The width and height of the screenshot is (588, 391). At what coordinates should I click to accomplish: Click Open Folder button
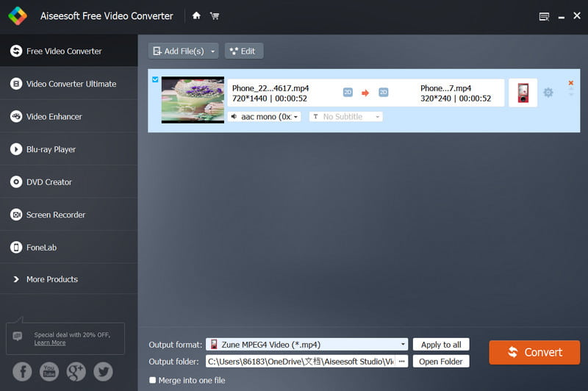[441, 362]
